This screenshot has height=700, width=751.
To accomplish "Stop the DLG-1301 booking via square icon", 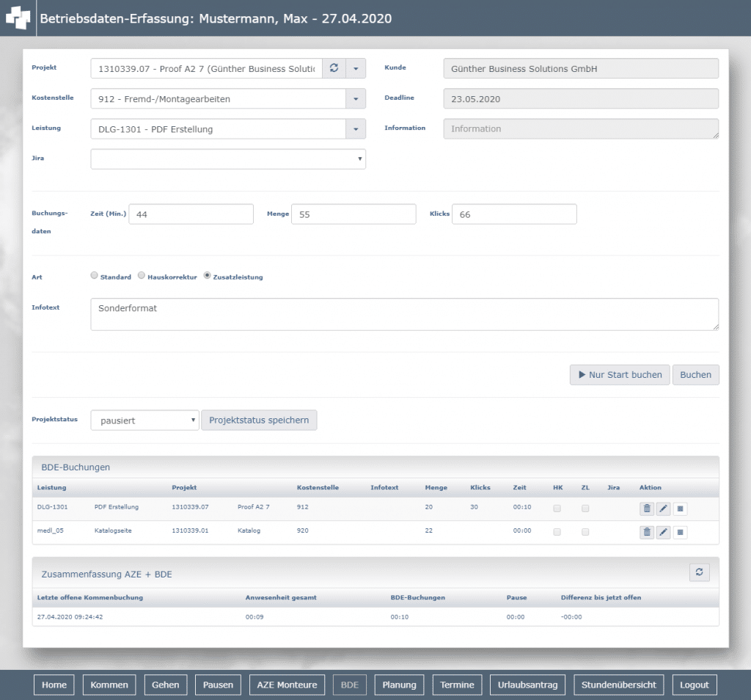I will [680, 508].
